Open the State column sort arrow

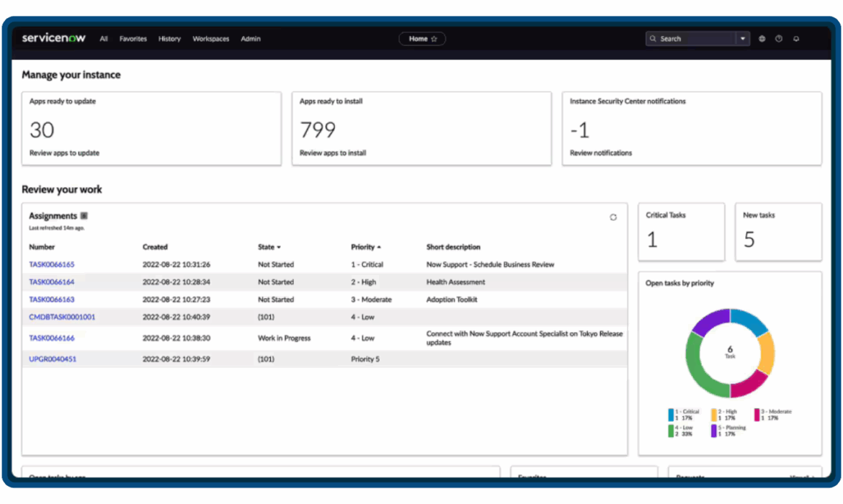[279, 247]
